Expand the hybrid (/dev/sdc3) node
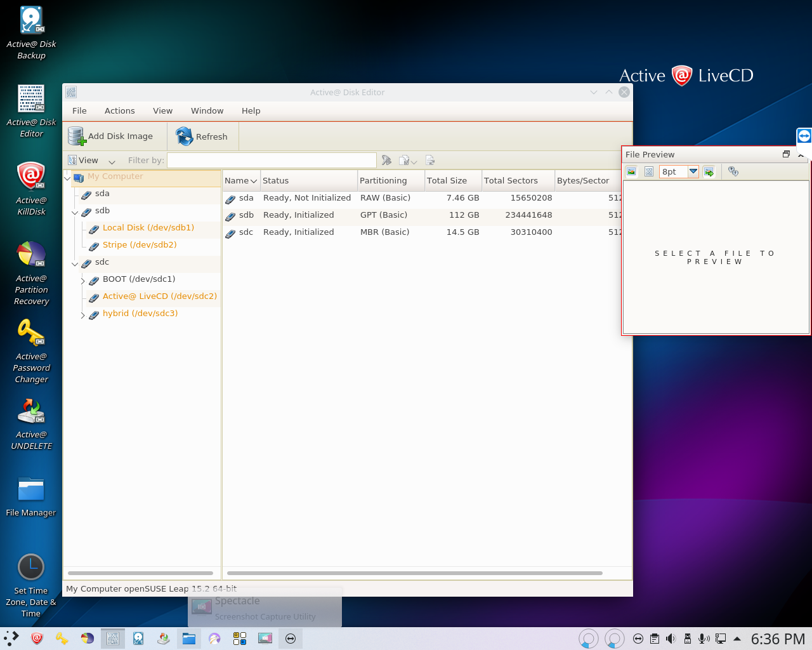This screenshot has height=650, width=812. pyautogui.click(x=82, y=315)
